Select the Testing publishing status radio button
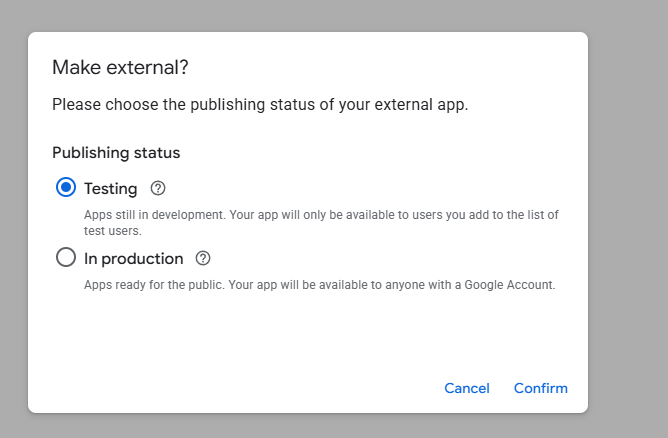The width and height of the screenshot is (668, 438). [66, 187]
